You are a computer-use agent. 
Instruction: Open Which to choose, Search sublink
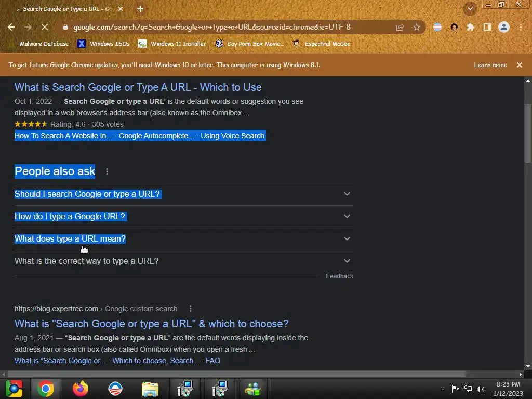pyautogui.click(x=156, y=361)
